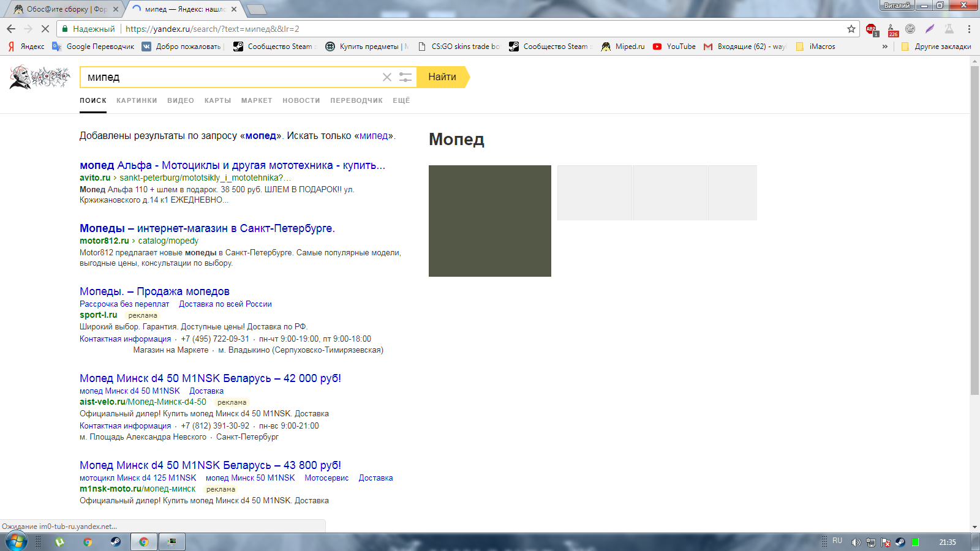Close the мипед — Яндекс tab
This screenshot has height=551, width=980.
click(x=234, y=9)
